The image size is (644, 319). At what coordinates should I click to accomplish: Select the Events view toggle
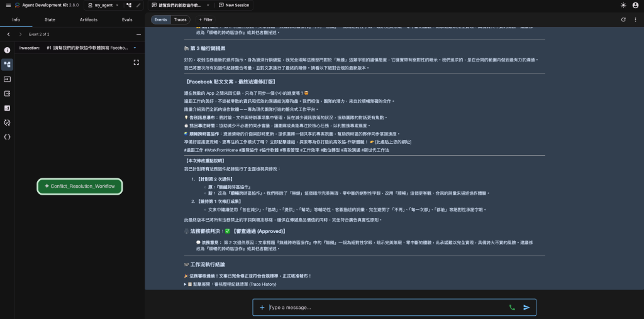coord(160,19)
